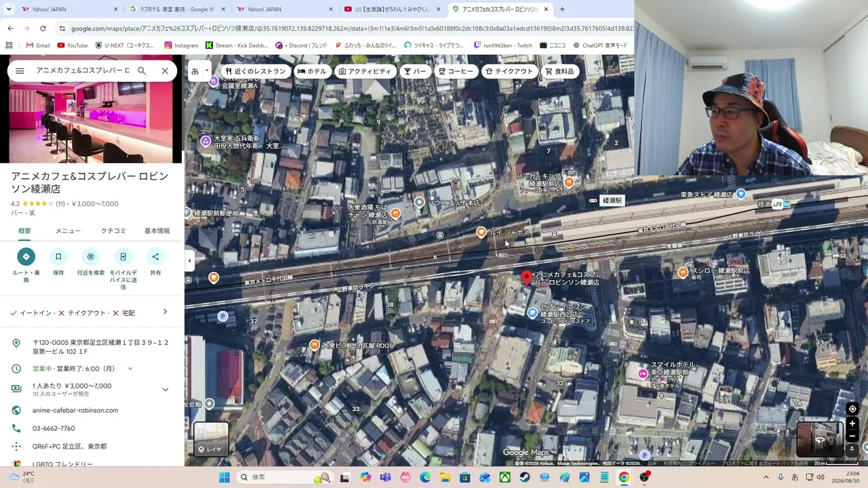The width and height of the screenshot is (868, 488).
Task: Click the 綾瀬駅 station label
Action: (612, 201)
